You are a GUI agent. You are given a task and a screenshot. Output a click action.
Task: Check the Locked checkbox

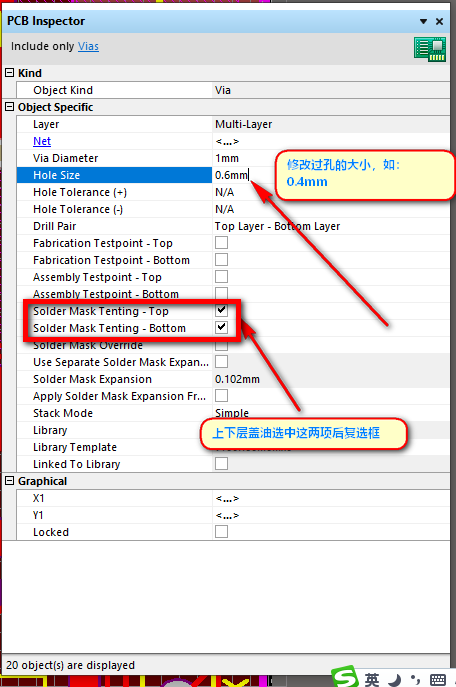pyautogui.click(x=222, y=531)
